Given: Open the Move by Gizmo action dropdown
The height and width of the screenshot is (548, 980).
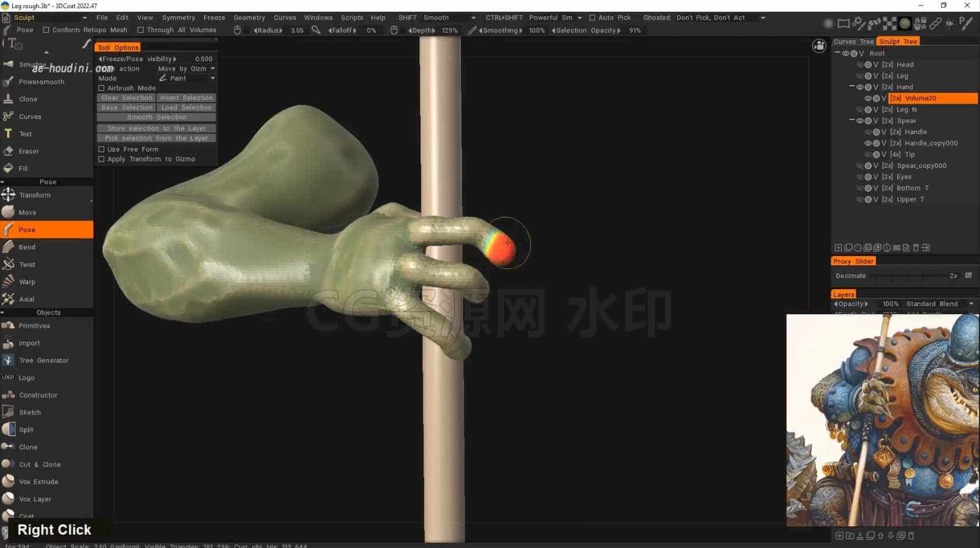Looking at the screenshot, I should 186,69.
